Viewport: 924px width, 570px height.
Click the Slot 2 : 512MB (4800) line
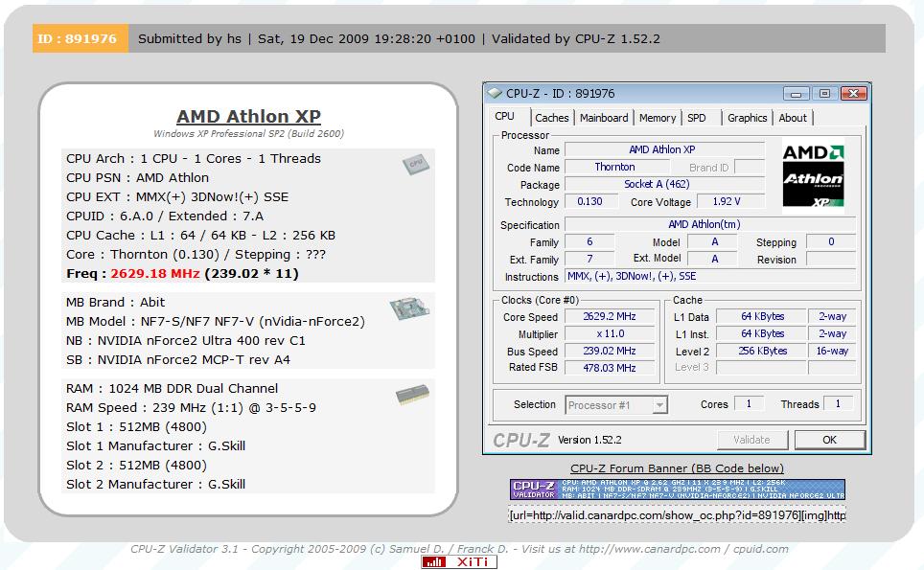(x=136, y=466)
